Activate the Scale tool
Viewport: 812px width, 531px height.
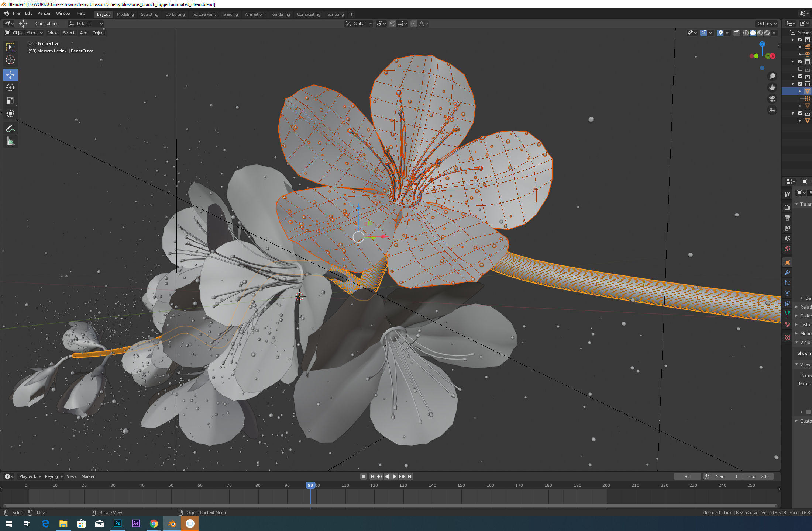pyautogui.click(x=10, y=100)
